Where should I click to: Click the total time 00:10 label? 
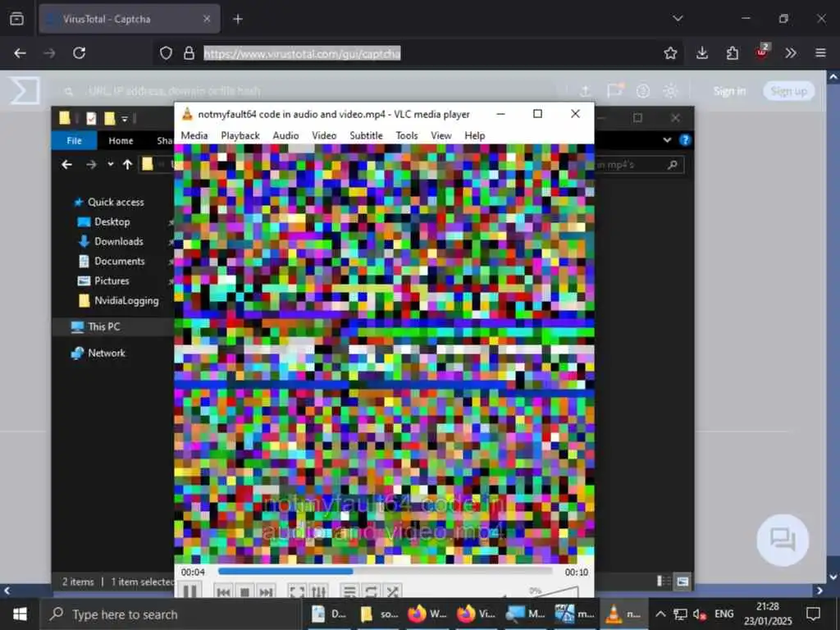coord(577,572)
